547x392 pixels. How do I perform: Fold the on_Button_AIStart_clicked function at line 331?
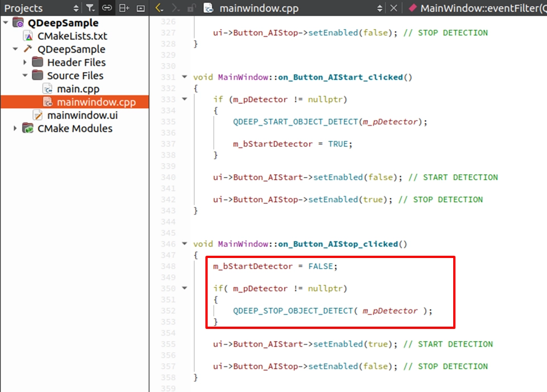pyautogui.click(x=185, y=77)
